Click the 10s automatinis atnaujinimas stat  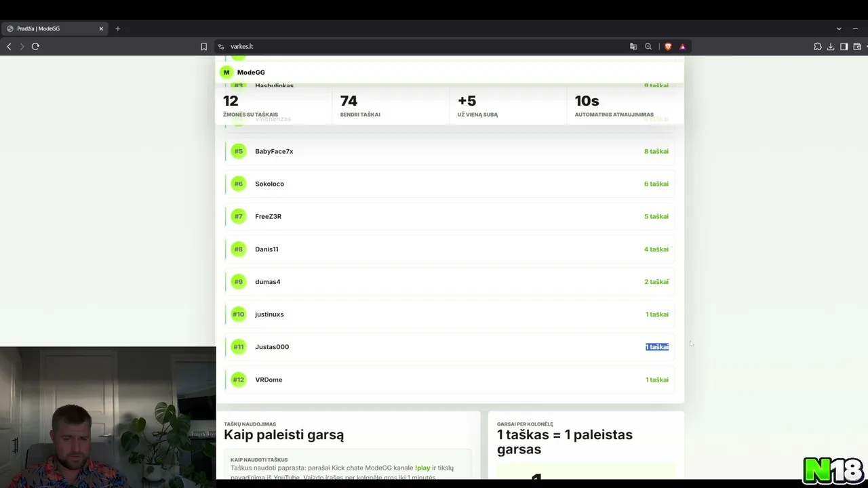coord(625,106)
